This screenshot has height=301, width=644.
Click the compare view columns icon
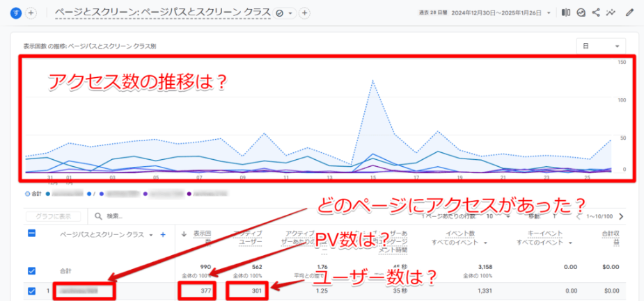pos(566,13)
